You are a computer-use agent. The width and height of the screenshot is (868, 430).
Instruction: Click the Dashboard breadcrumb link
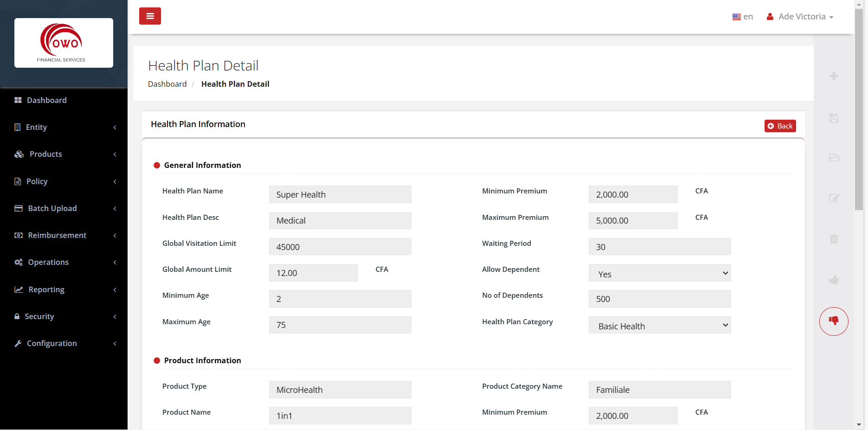click(167, 84)
